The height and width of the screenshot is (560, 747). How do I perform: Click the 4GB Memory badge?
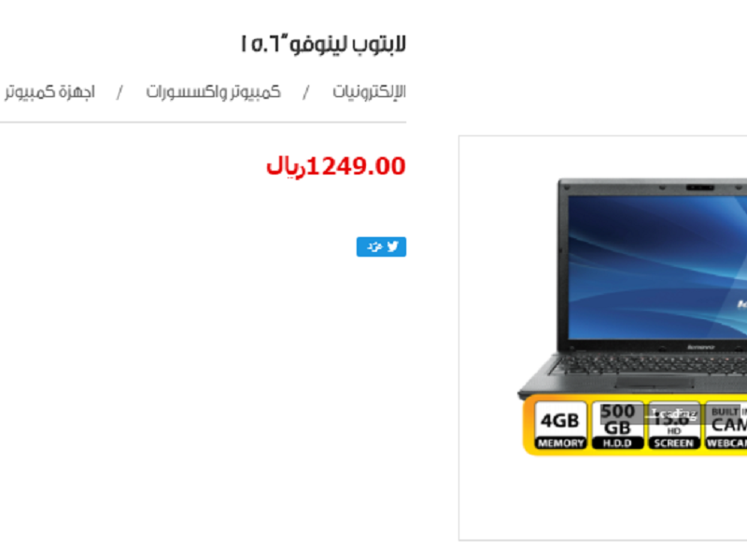(x=560, y=425)
